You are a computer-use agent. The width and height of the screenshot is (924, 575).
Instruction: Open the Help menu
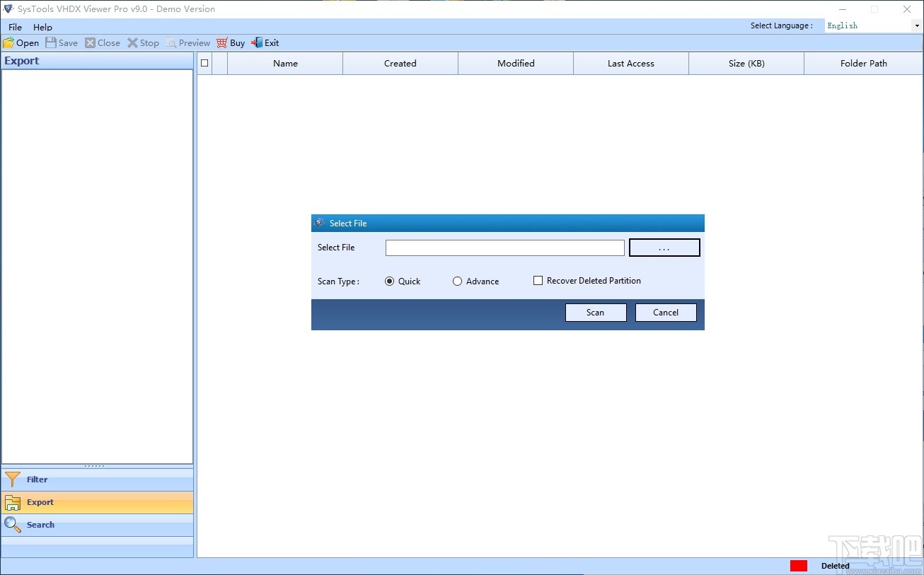point(42,27)
